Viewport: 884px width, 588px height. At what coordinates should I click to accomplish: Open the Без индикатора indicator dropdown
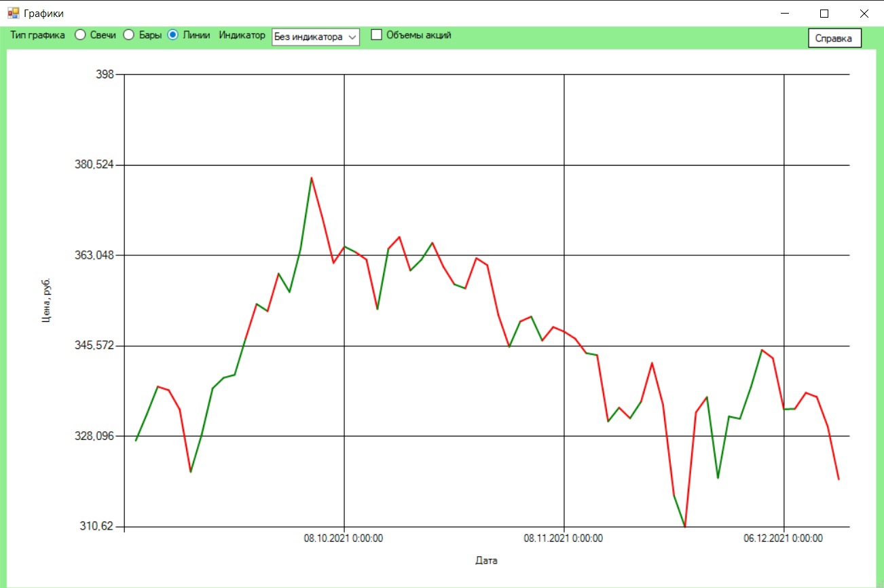click(x=316, y=37)
